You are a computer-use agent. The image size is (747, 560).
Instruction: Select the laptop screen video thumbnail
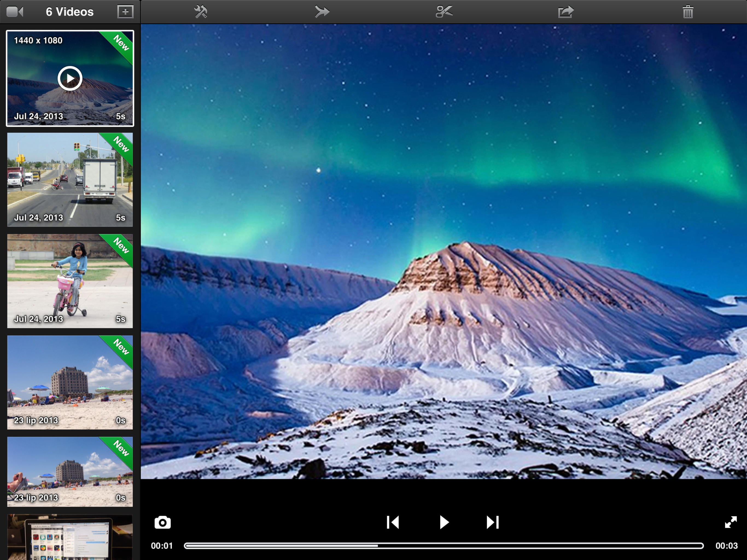[70, 537]
